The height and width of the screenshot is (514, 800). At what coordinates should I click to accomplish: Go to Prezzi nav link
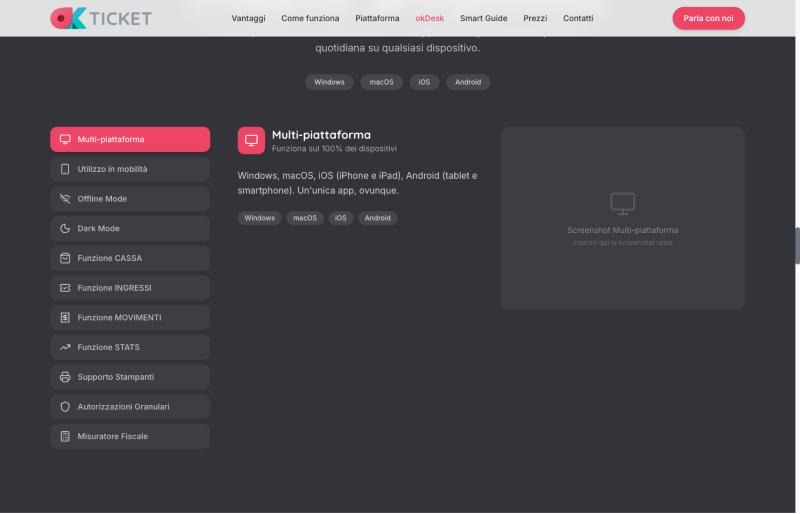coord(535,18)
